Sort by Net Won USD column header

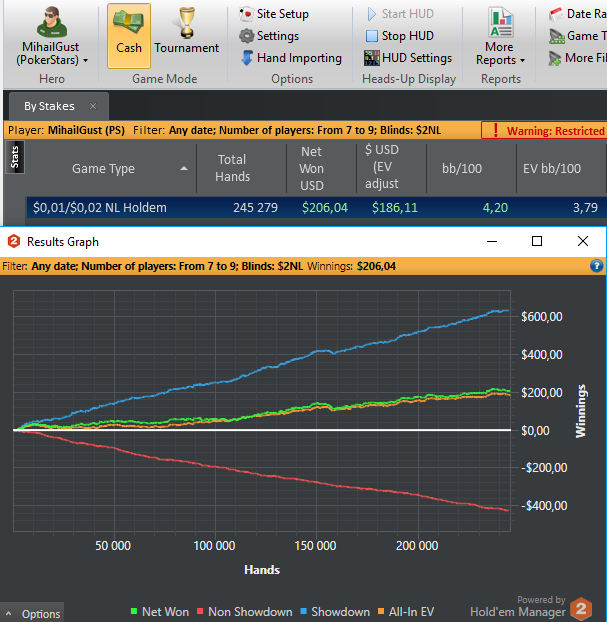321,168
